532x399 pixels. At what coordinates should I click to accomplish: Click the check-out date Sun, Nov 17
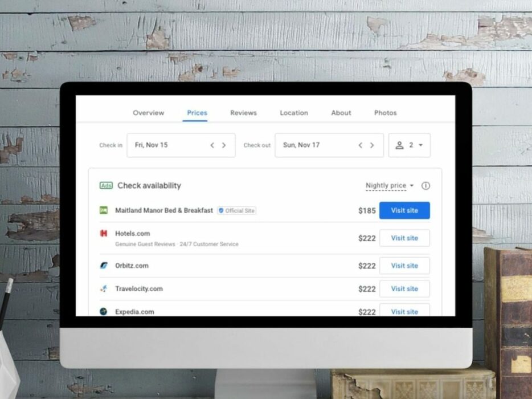point(329,145)
